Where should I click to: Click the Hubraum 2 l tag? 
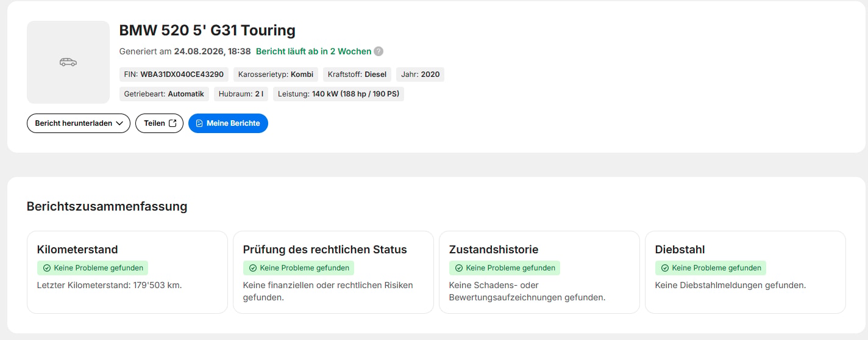tap(241, 94)
